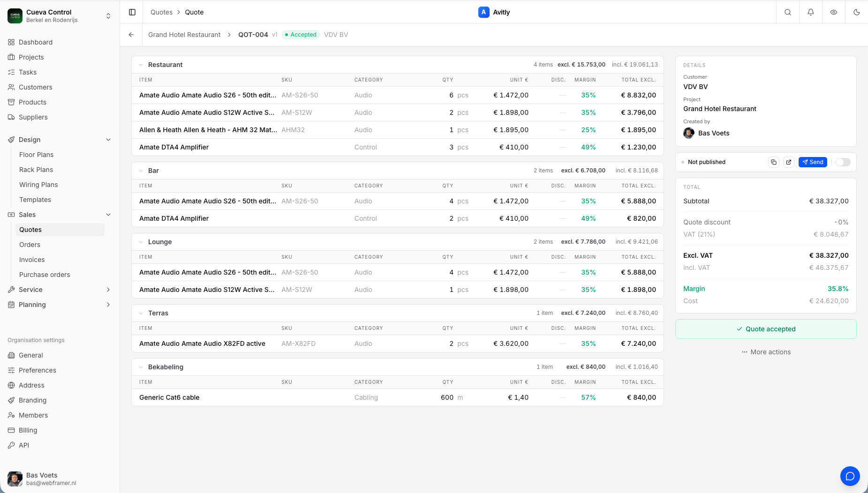Click the Billing card icon
868x493 pixels.
click(x=11, y=430)
